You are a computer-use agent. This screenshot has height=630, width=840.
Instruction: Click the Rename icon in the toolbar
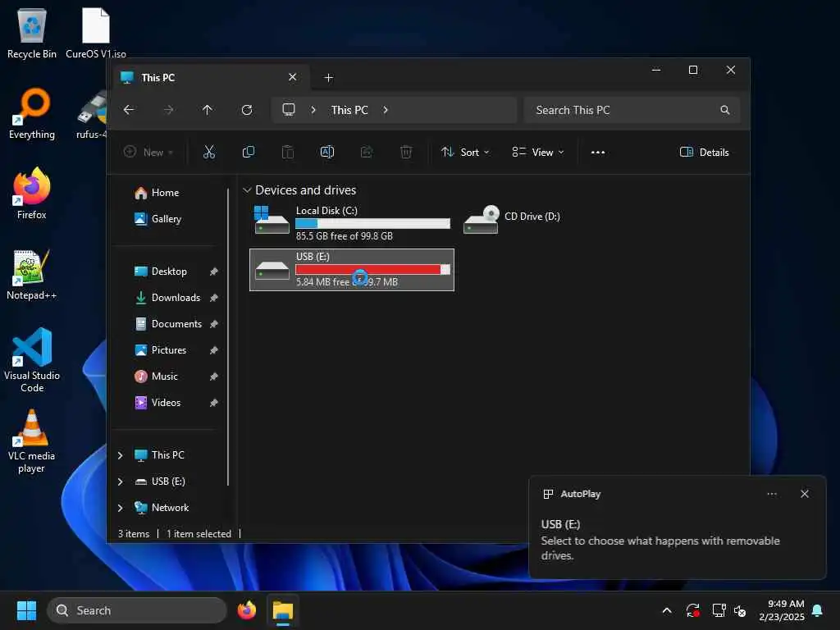(326, 152)
